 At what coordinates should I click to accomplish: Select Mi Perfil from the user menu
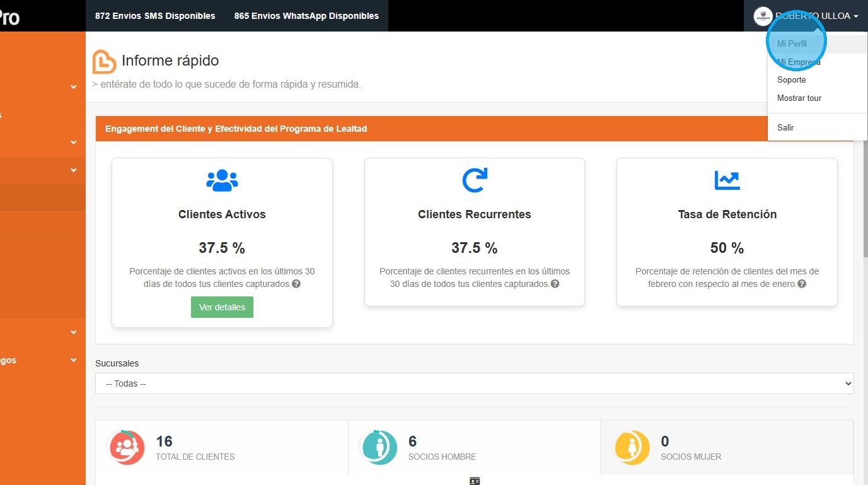coord(818,44)
